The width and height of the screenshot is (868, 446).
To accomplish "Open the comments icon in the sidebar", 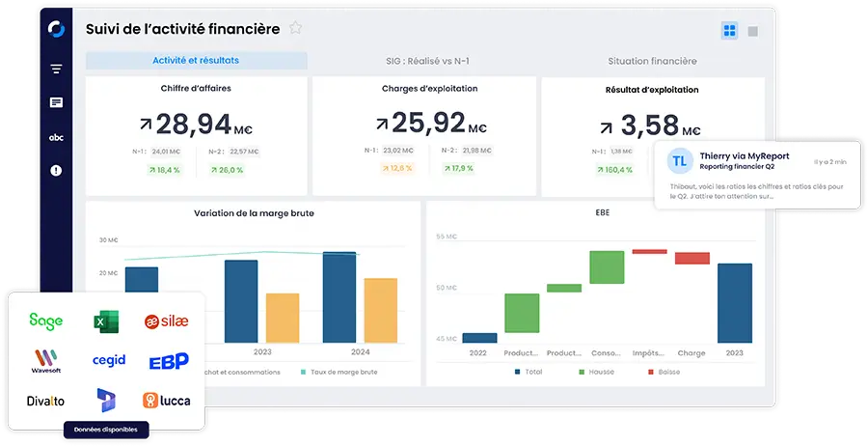I will pyautogui.click(x=56, y=102).
